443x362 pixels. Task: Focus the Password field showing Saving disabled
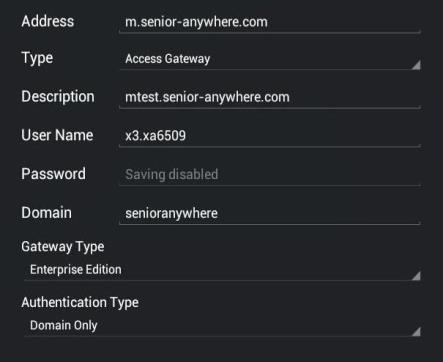coord(269,175)
